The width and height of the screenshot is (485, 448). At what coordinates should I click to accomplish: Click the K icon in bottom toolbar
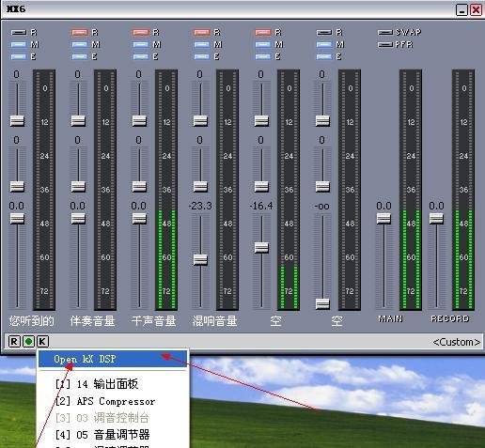42,341
